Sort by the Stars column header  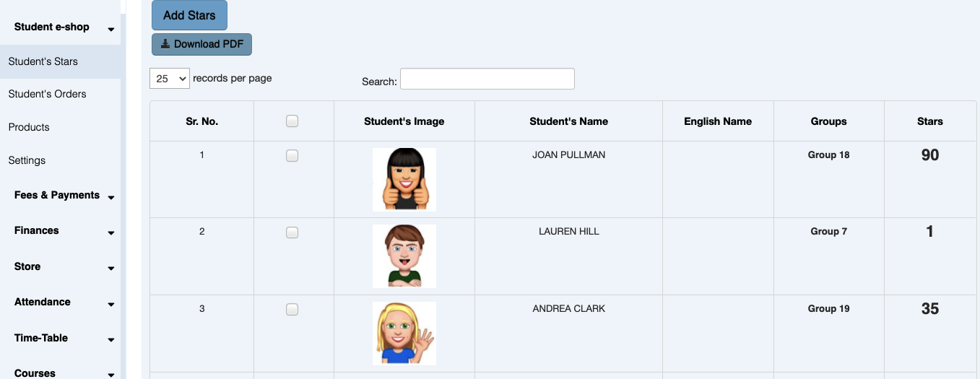[930, 121]
